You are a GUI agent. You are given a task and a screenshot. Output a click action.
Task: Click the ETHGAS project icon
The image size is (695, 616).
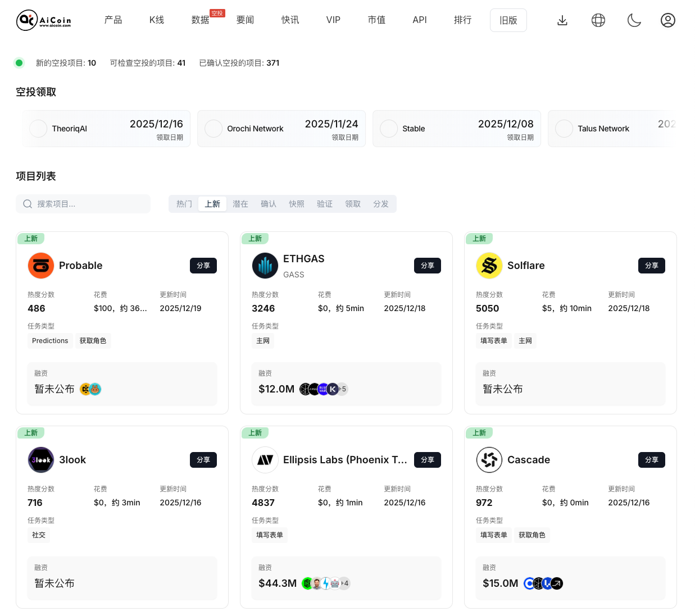(265, 266)
